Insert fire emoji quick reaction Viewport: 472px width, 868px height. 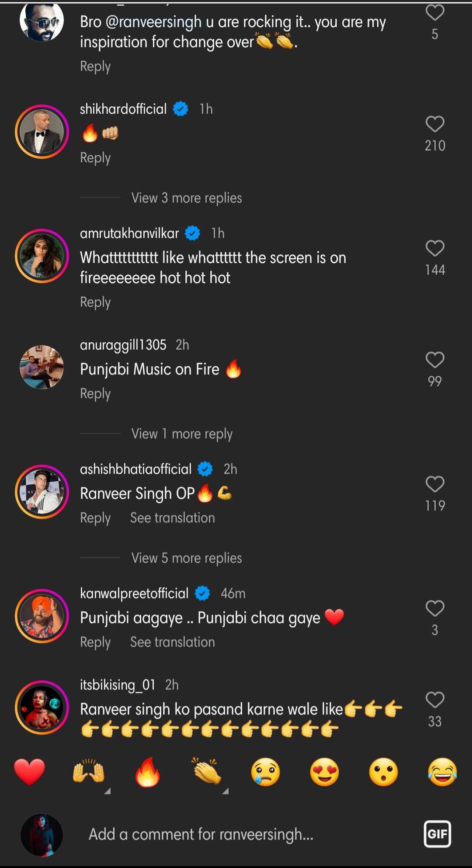point(148,772)
